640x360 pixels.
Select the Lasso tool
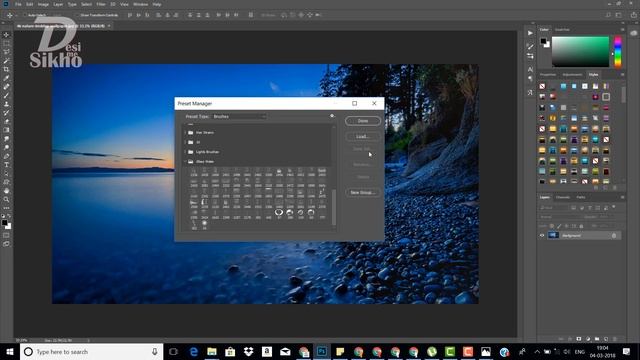tap(6, 52)
